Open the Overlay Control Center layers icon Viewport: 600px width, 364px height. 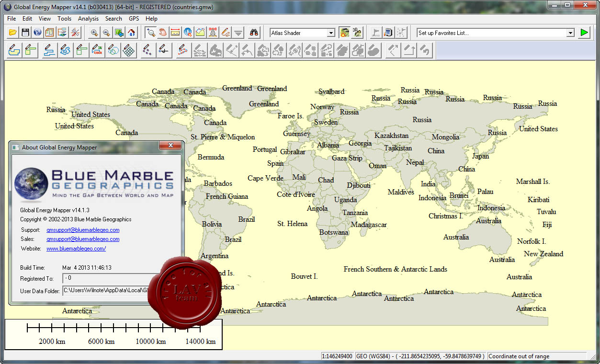62,33
